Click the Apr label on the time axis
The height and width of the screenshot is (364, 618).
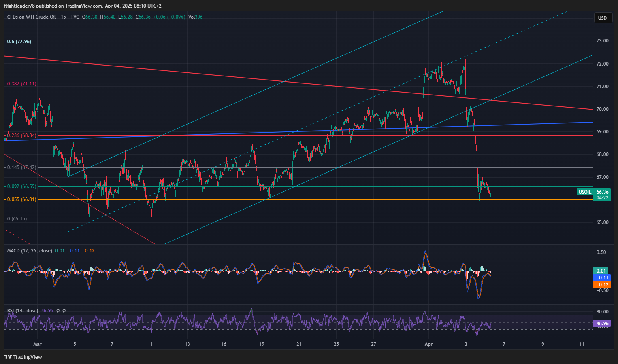[x=428, y=344]
